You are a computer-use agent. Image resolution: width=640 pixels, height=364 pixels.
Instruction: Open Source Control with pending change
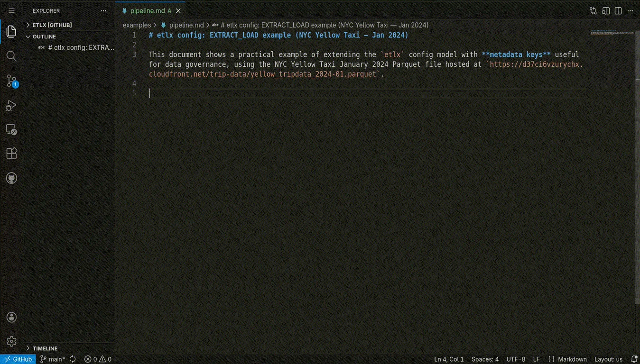click(11, 81)
